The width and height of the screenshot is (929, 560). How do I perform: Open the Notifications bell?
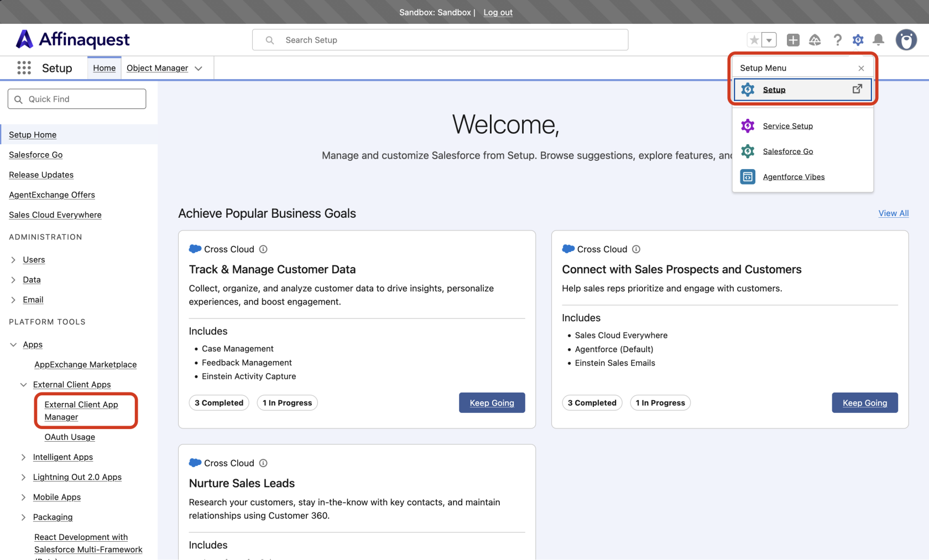click(x=878, y=40)
